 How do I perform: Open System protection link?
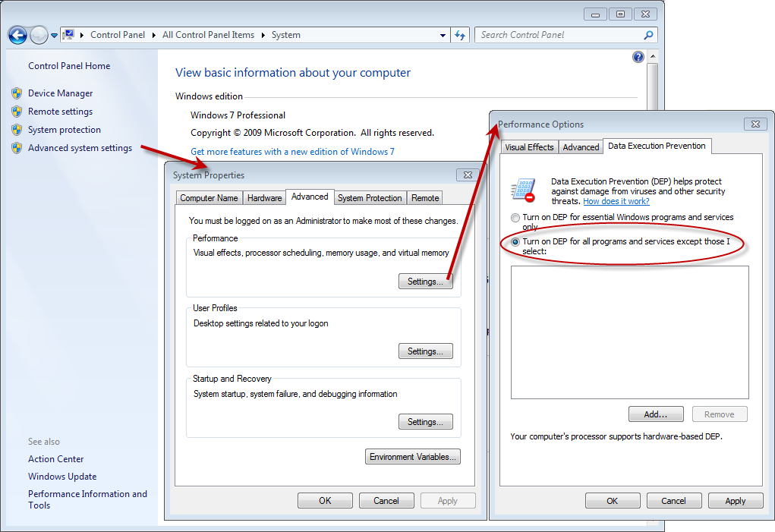(65, 130)
